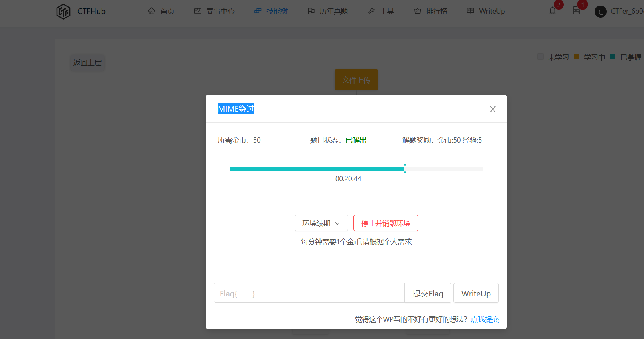This screenshot has width=644, height=339.
Task: Focus the Flag input field
Action: pyautogui.click(x=309, y=293)
